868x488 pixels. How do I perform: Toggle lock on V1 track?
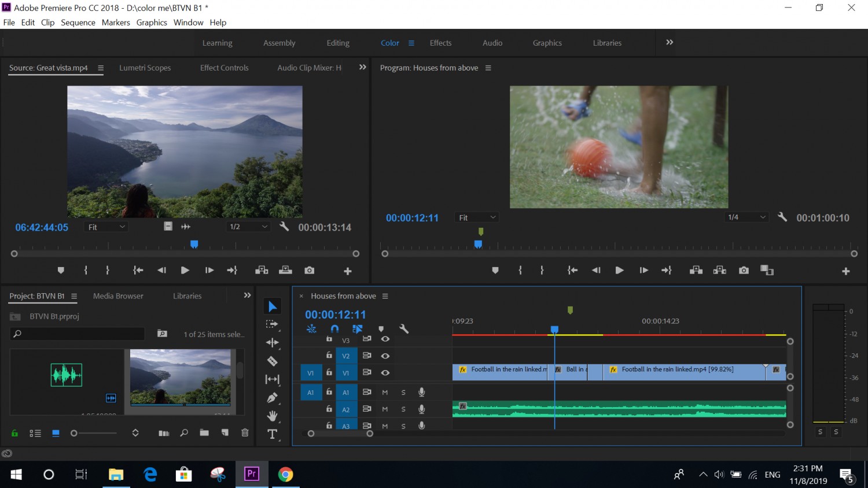pos(329,372)
